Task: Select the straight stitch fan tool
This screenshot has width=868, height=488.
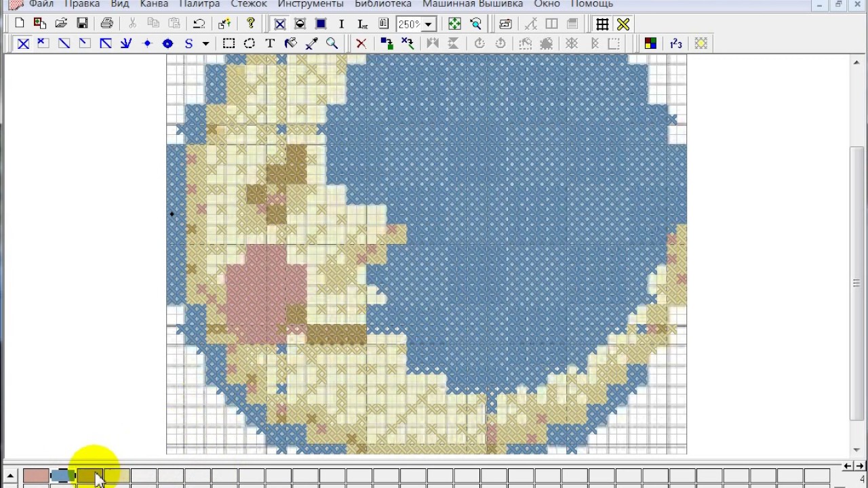Action: (x=126, y=43)
